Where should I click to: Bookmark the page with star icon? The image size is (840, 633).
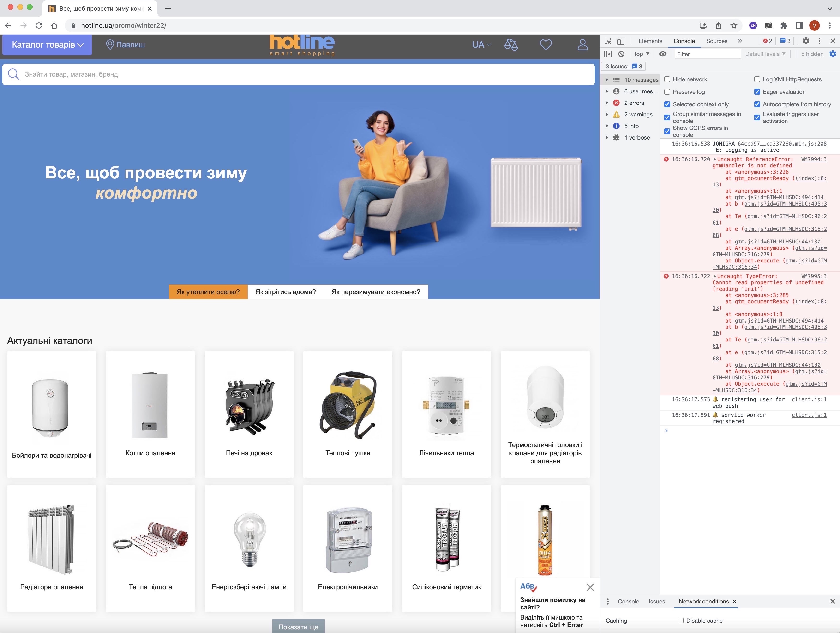click(x=734, y=25)
